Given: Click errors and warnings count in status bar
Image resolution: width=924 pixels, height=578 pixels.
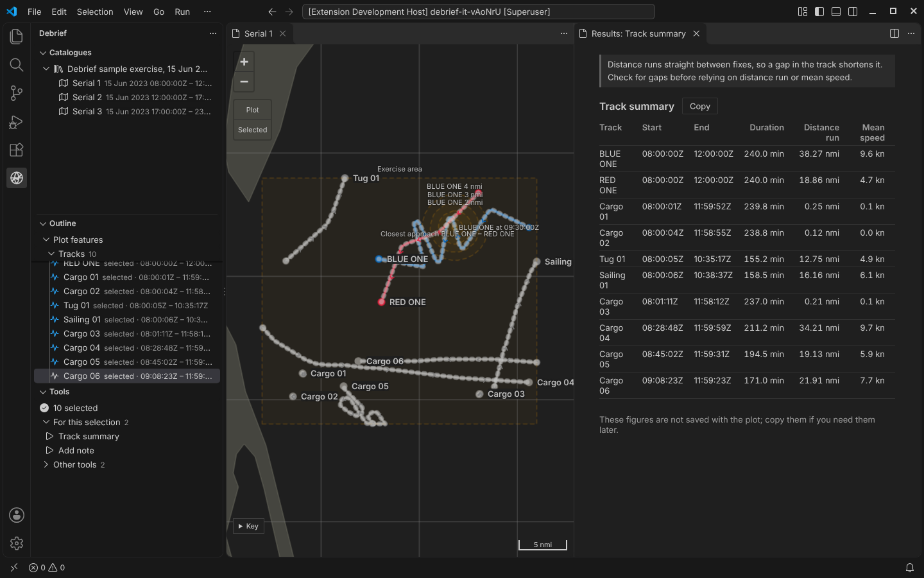Looking at the screenshot, I should (x=47, y=568).
